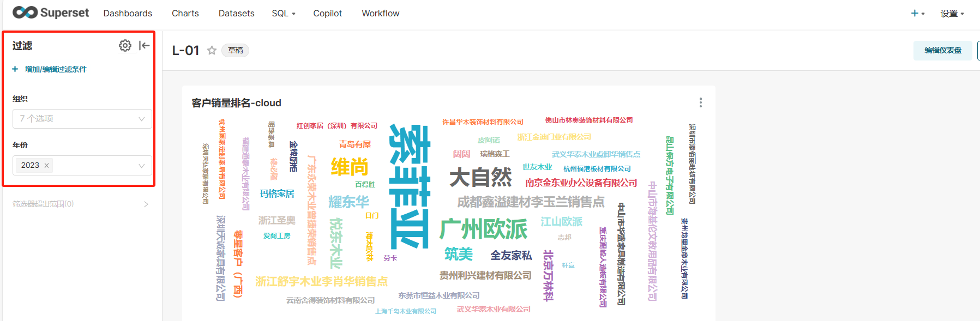Open chart three-dot menu
The height and width of the screenshot is (321, 980).
701,102
